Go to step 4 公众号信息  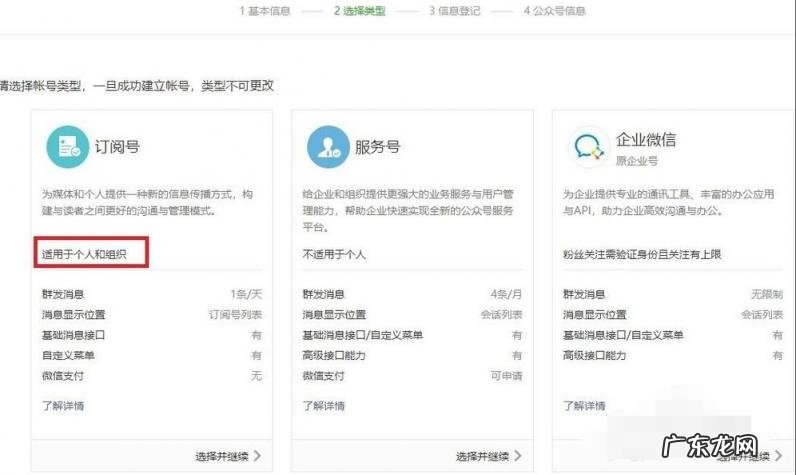point(554,11)
